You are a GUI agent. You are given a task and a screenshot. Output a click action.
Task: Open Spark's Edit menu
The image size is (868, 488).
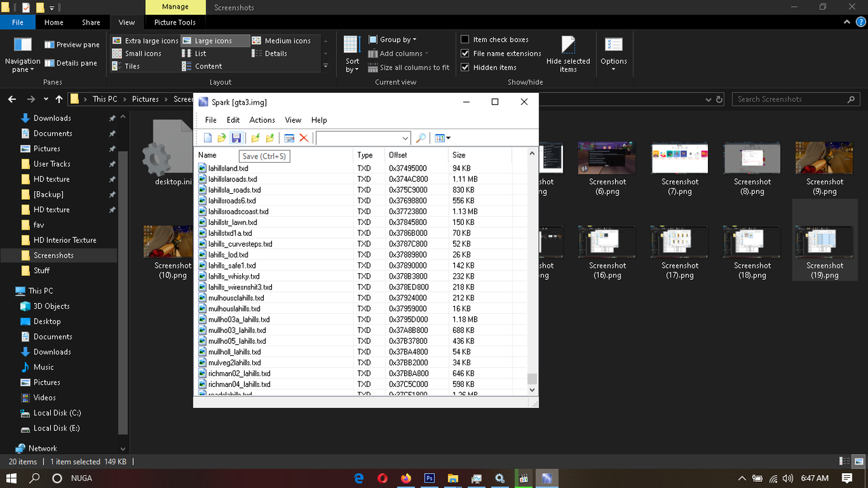click(233, 120)
